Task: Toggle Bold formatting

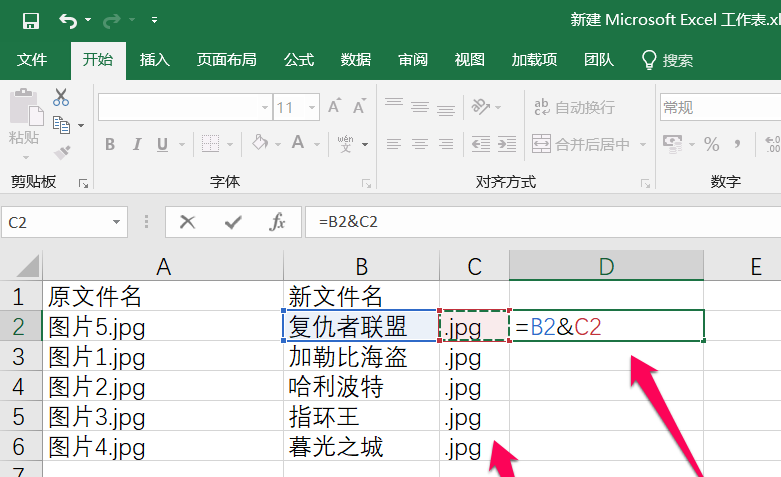Action: [110, 144]
